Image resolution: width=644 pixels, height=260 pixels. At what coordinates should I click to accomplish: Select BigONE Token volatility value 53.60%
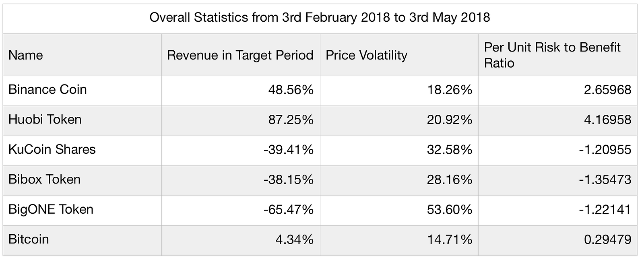coord(449,210)
